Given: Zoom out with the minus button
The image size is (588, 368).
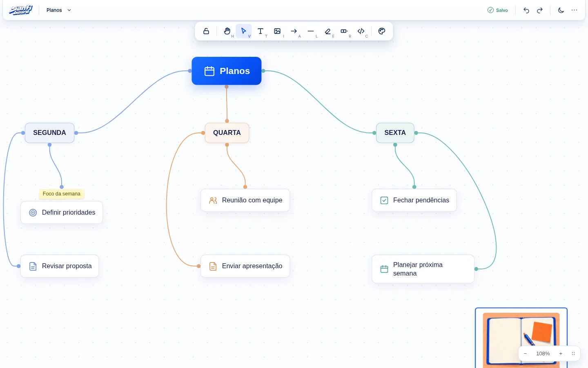Looking at the screenshot, I should click(x=526, y=354).
